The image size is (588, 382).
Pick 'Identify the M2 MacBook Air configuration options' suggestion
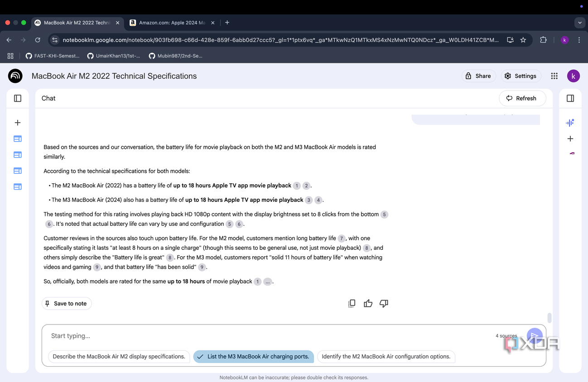pos(386,357)
